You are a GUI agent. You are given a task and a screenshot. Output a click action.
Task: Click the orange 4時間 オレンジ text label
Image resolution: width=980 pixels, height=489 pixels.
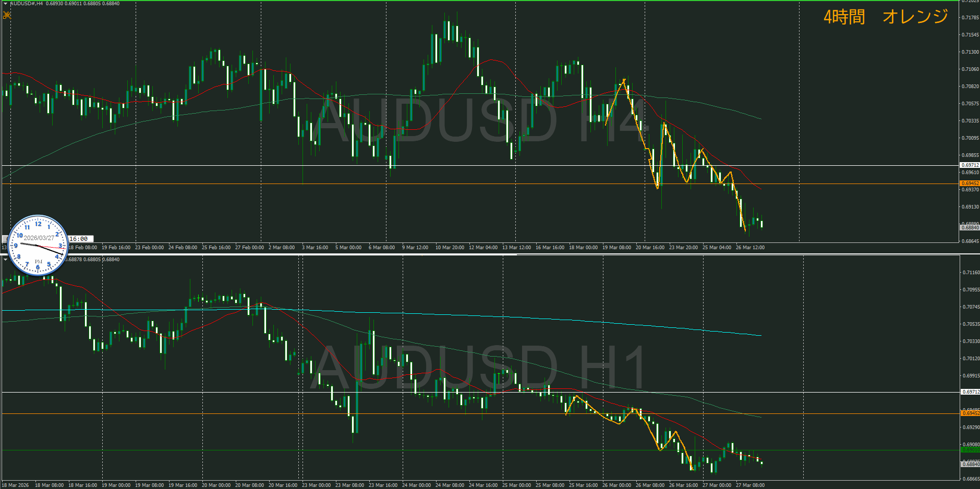coord(885,17)
